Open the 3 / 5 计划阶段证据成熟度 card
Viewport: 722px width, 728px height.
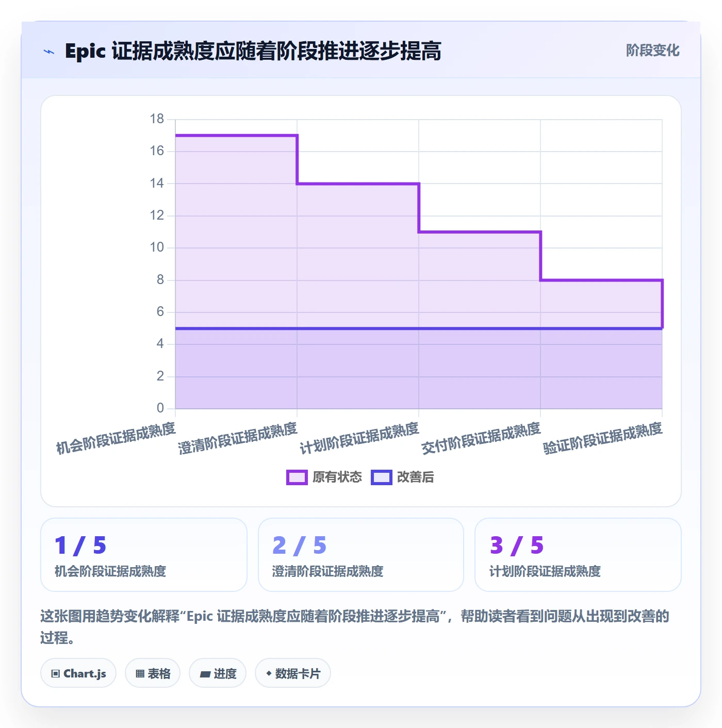(578, 555)
